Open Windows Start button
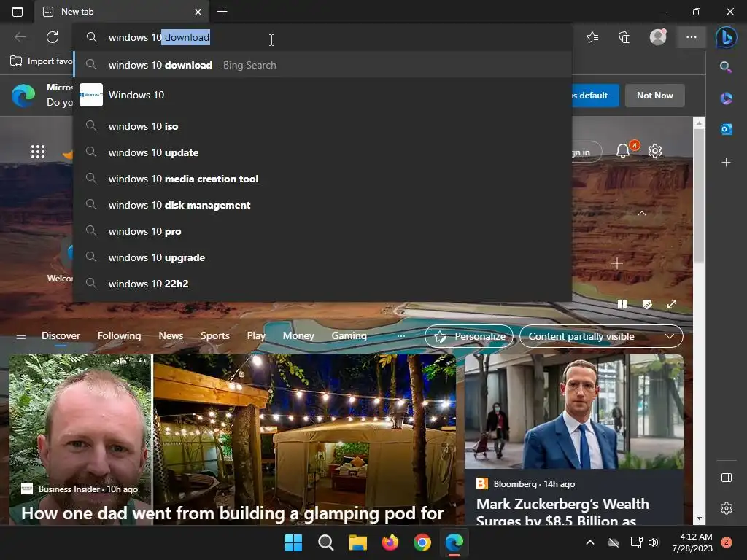The image size is (747, 560). coord(293,542)
